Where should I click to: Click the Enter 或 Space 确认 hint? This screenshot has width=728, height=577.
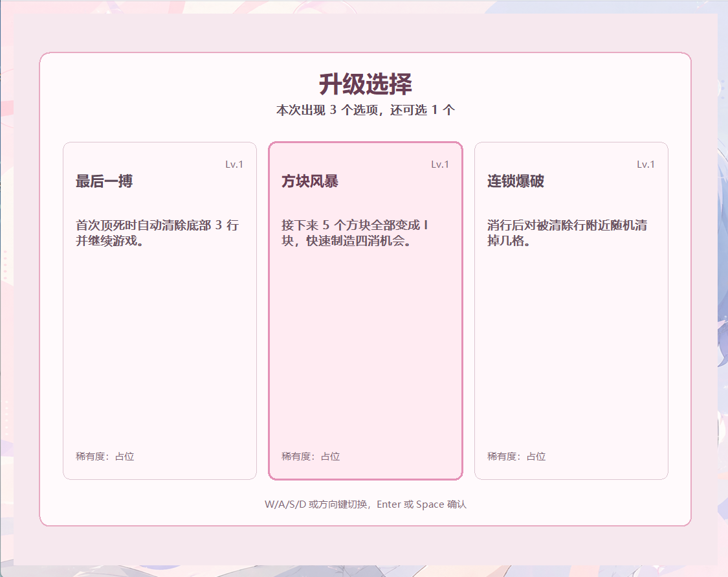[x=422, y=504]
